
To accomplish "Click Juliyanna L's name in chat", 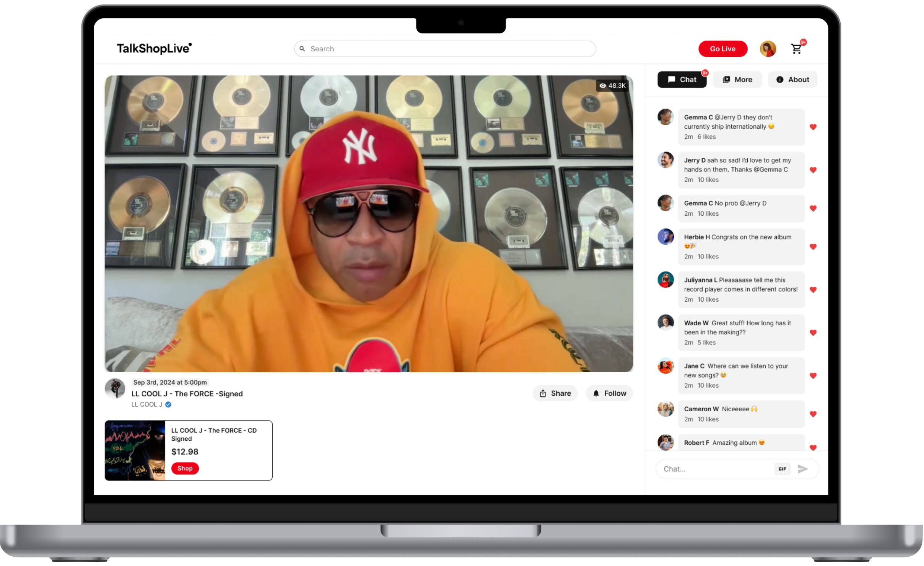I will [701, 280].
